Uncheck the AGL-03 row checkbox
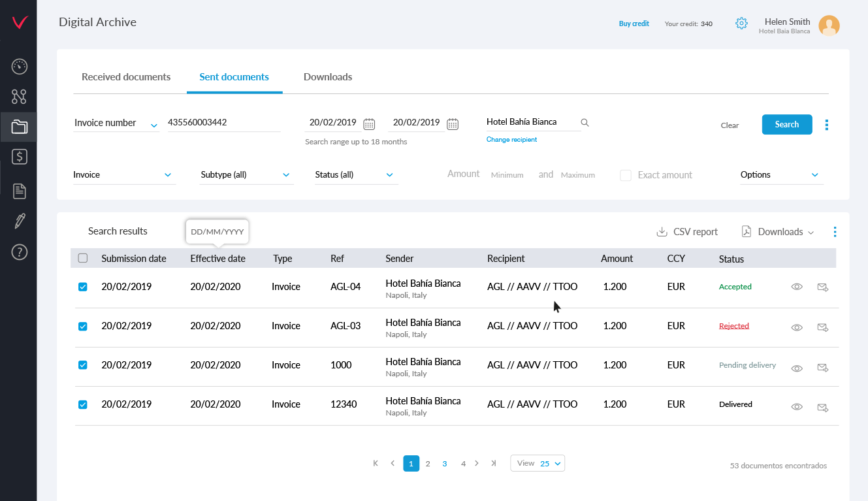 tap(83, 326)
